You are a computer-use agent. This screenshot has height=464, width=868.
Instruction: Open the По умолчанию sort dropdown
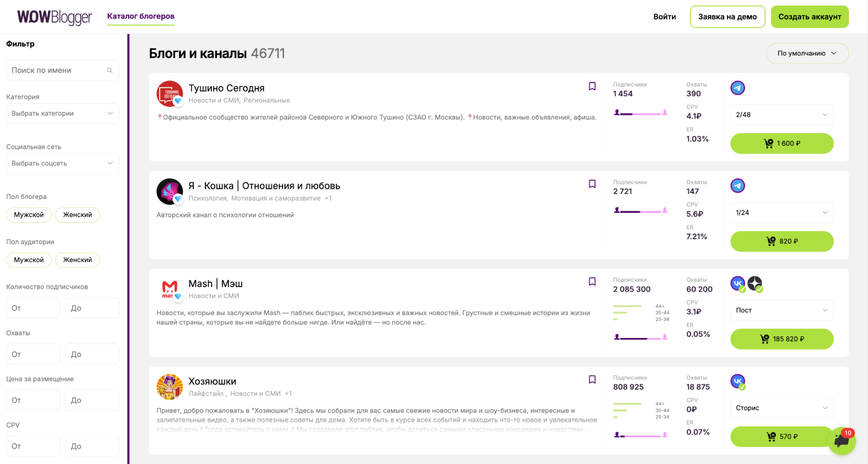click(807, 53)
